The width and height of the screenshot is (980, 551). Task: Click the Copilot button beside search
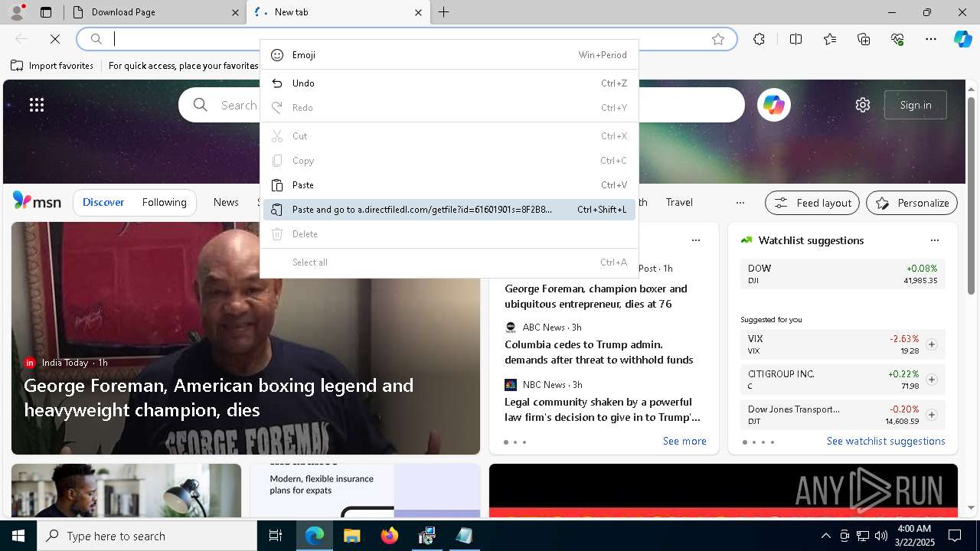pos(773,105)
